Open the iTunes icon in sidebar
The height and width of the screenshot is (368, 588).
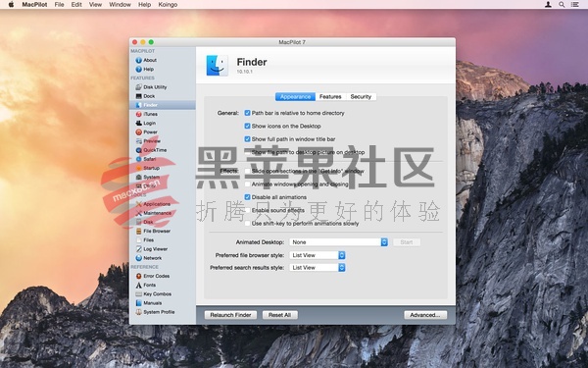click(x=139, y=114)
